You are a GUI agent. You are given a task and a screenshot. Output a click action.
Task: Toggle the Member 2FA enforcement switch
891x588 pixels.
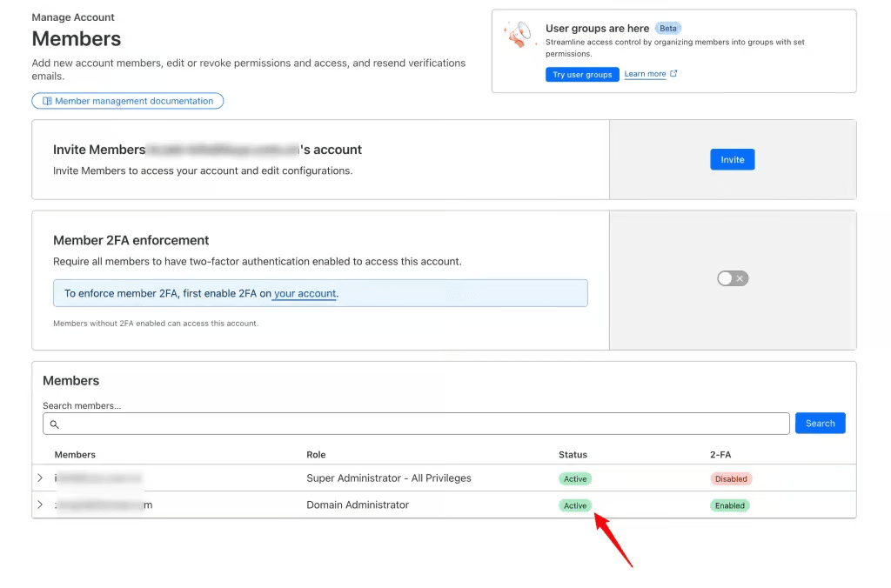732,278
